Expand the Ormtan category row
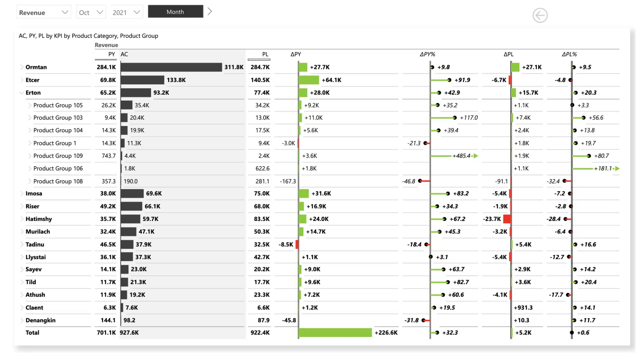 (x=21, y=67)
